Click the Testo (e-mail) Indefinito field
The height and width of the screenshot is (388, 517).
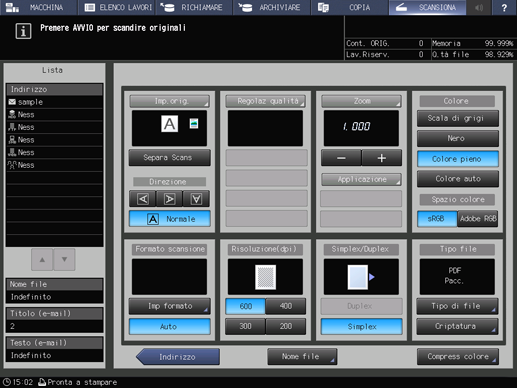(54, 356)
